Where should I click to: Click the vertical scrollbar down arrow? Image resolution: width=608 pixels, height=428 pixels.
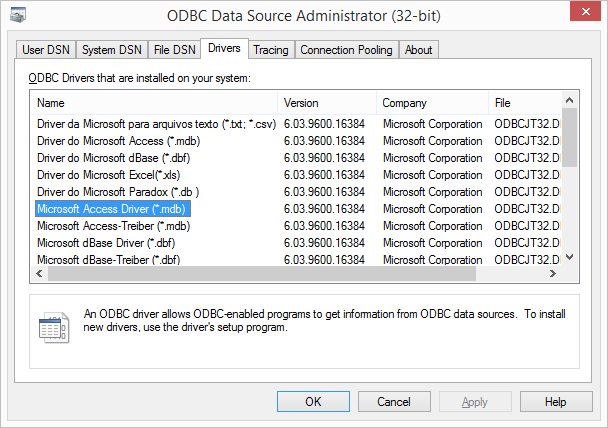(569, 257)
